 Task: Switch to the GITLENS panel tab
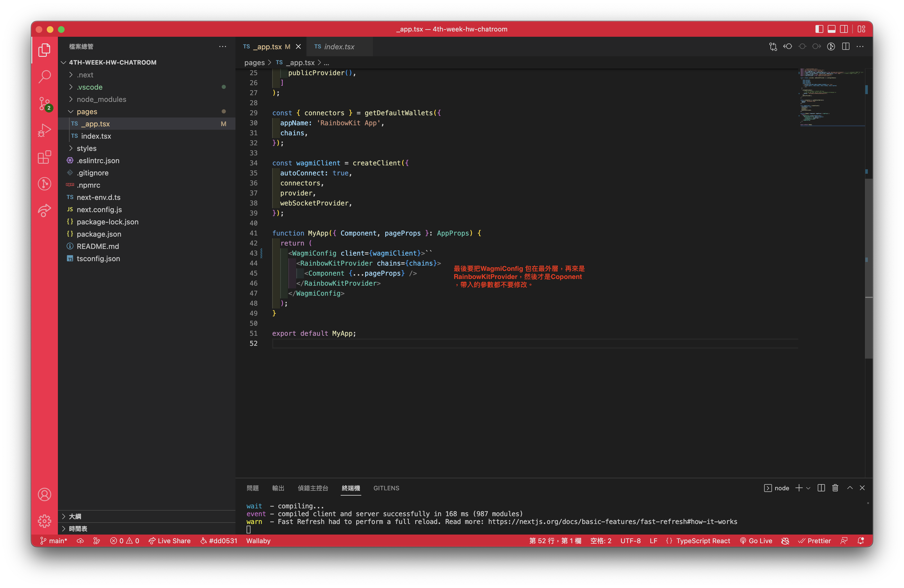pyautogui.click(x=386, y=488)
